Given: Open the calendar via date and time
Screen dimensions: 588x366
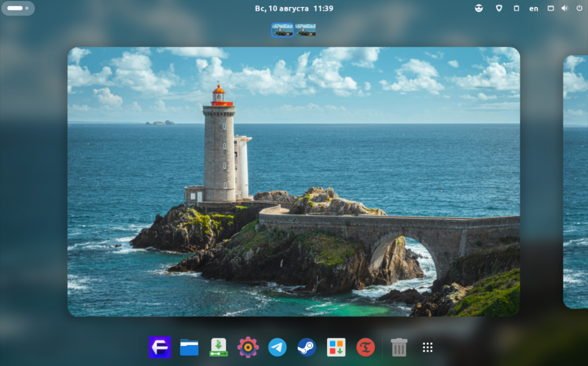Looking at the screenshot, I should (x=294, y=8).
